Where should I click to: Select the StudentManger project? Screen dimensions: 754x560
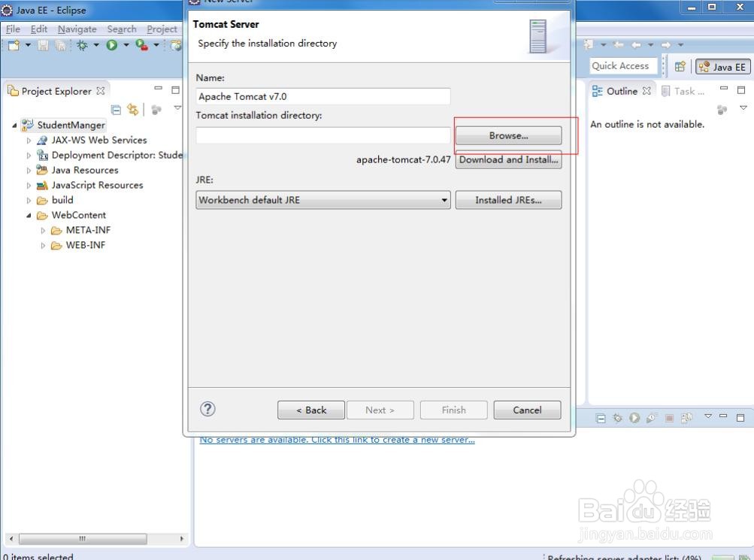click(71, 125)
